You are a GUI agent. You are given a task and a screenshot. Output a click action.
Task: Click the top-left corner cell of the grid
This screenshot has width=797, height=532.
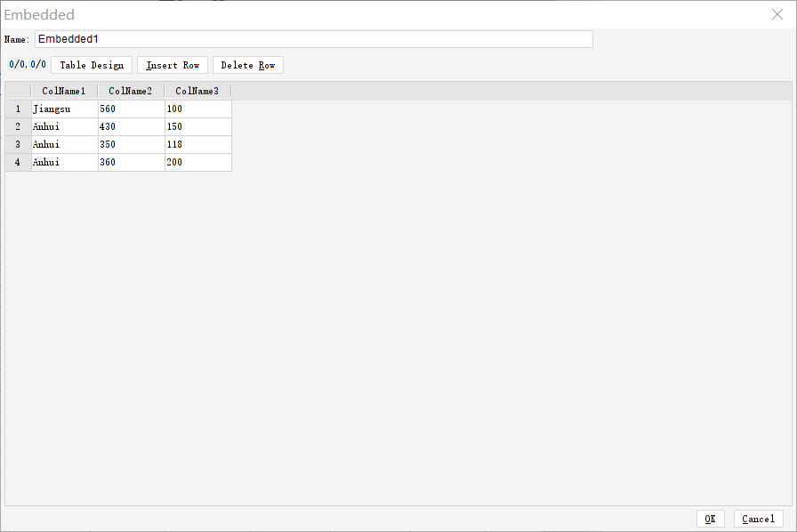17,90
